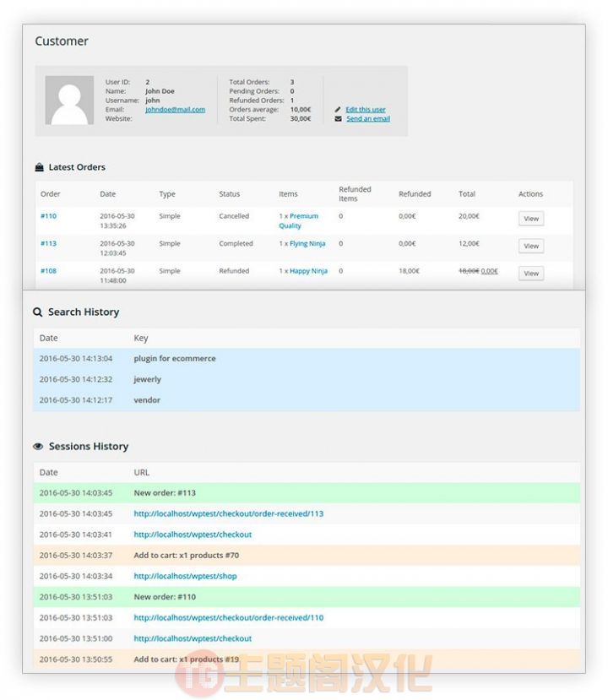Open the Premium Quality product link

point(299,220)
